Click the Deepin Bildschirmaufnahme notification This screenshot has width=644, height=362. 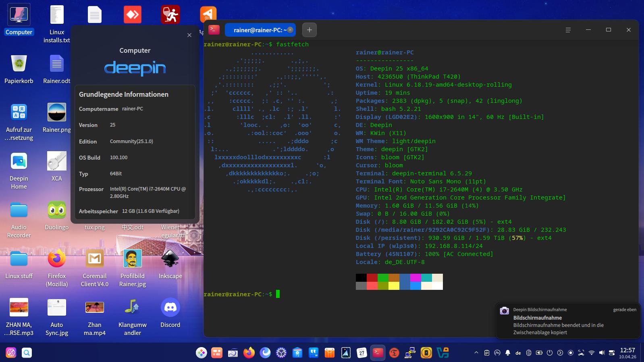(x=568, y=321)
